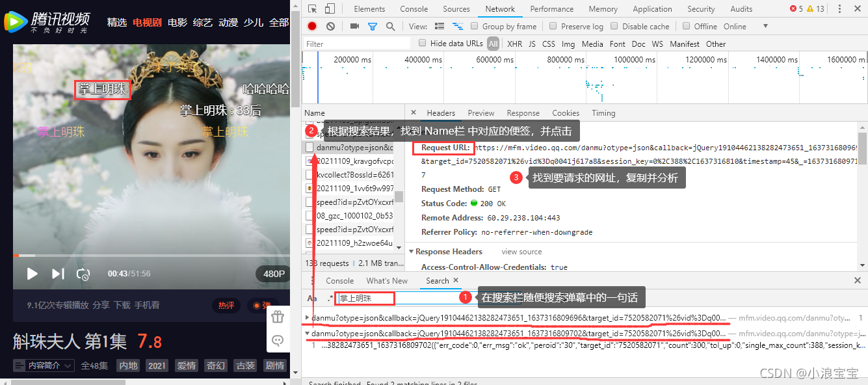
Task: Toggle the danmu bullet-comment switch
Action: pyautogui.click(x=261, y=306)
